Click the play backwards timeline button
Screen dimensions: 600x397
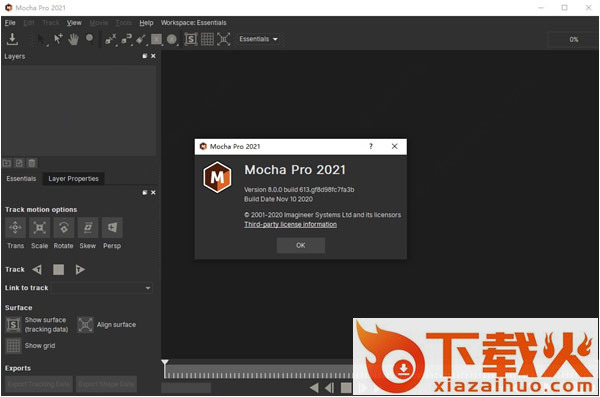(x=314, y=388)
